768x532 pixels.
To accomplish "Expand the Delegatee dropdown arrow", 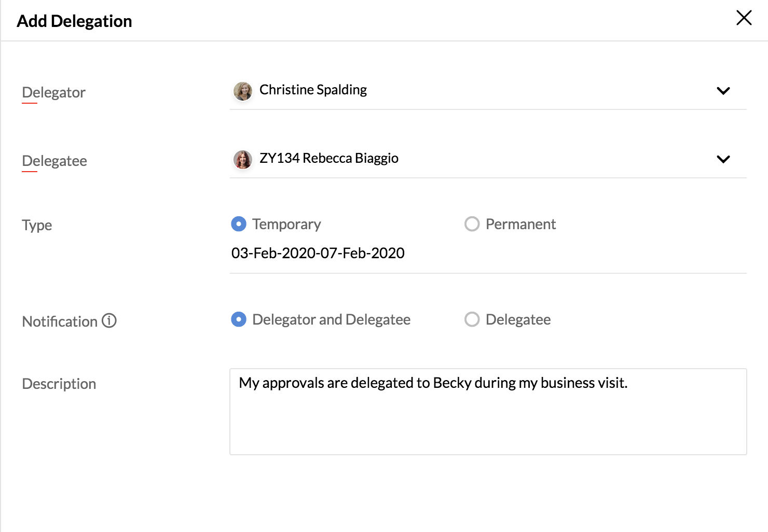I will [723, 159].
